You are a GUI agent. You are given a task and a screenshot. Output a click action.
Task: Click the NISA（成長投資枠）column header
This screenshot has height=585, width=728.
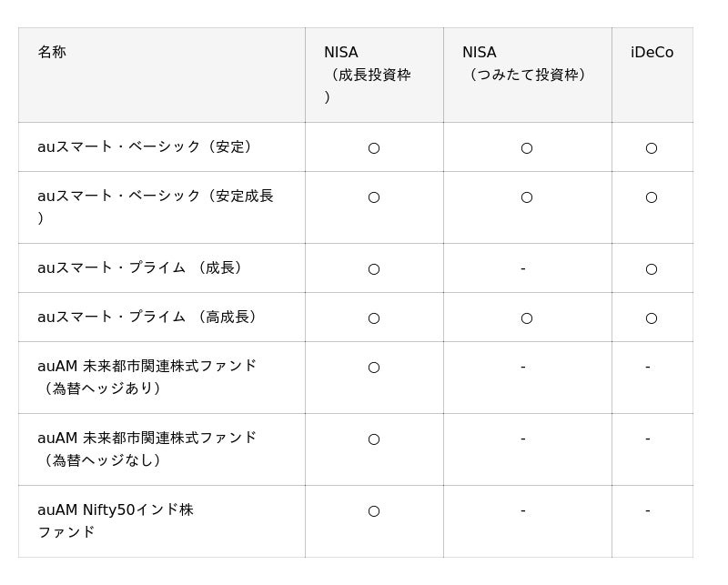click(368, 75)
